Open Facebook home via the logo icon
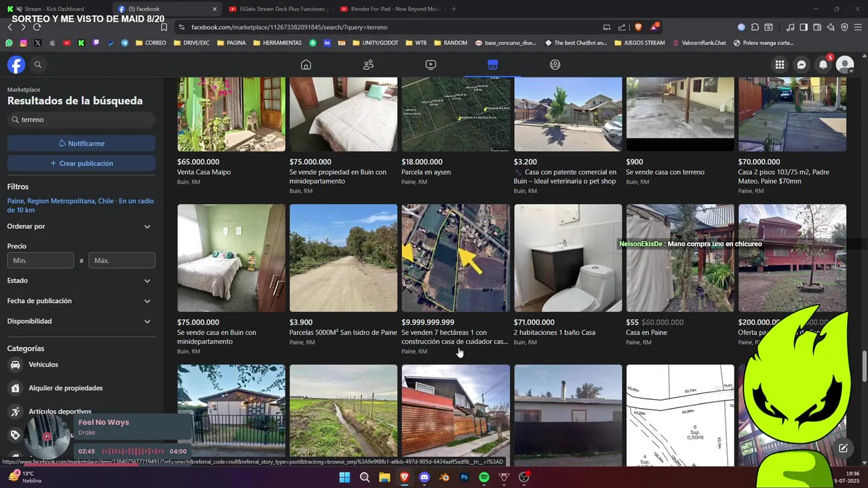Screen dimensions: 868x488 (x=16, y=64)
